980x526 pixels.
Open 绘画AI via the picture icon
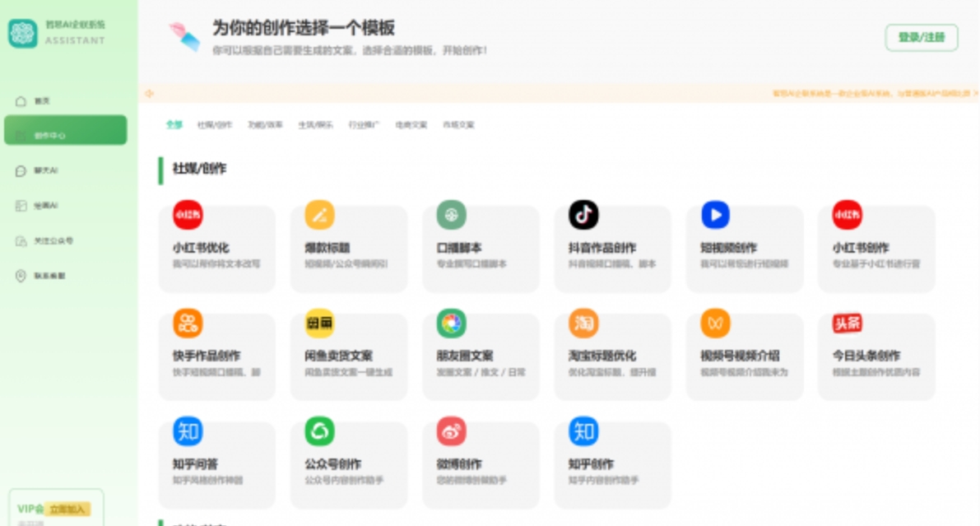21,206
